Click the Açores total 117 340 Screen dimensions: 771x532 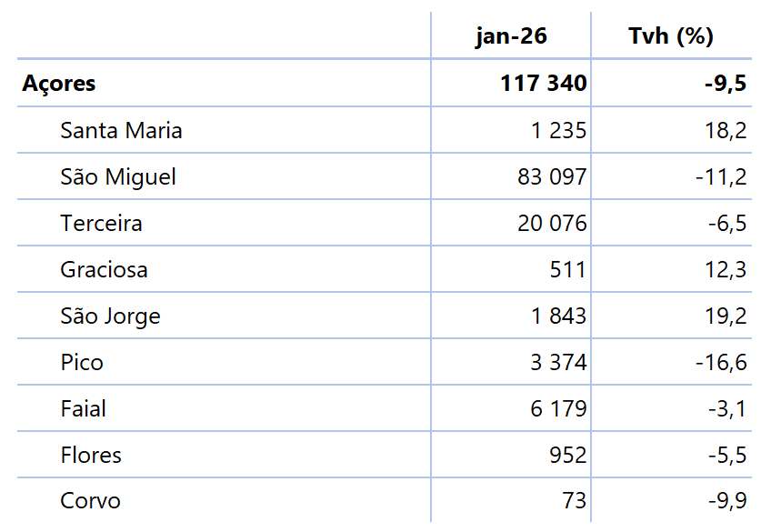[543, 84]
